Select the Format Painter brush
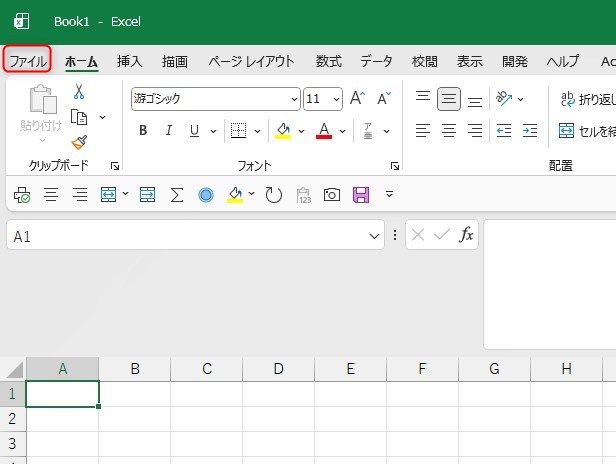This screenshot has width=616, height=464. (79, 142)
